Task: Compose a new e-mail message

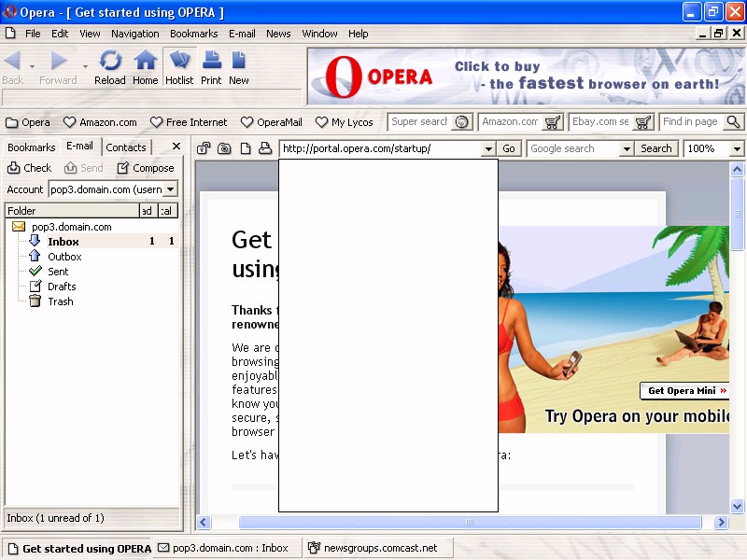Action: (x=146, y=168)
